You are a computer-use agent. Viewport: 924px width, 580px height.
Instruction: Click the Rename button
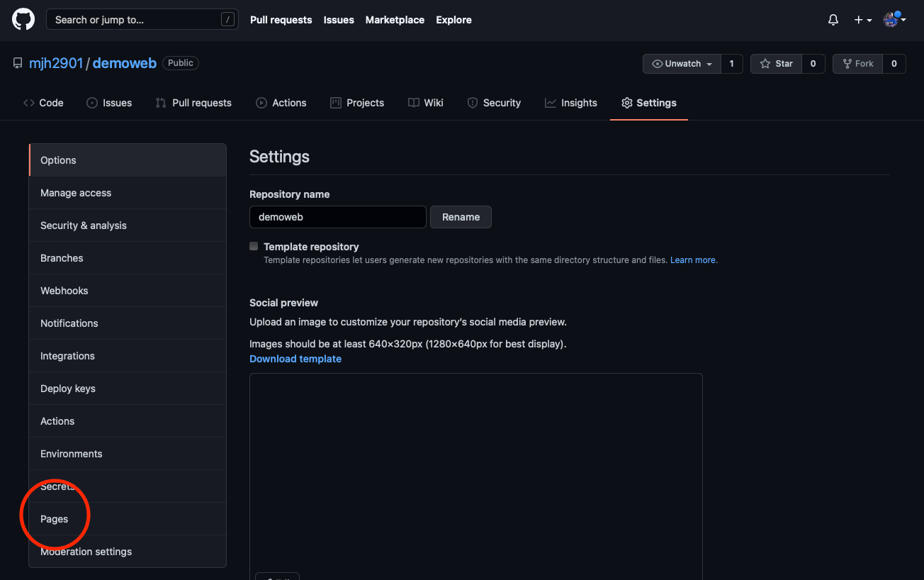[461, 217]
